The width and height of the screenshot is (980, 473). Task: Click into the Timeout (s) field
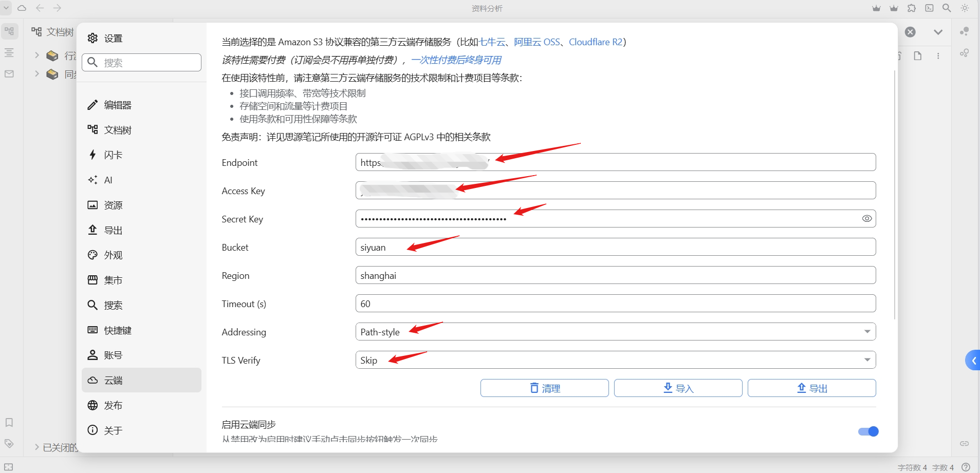(616, 304)
